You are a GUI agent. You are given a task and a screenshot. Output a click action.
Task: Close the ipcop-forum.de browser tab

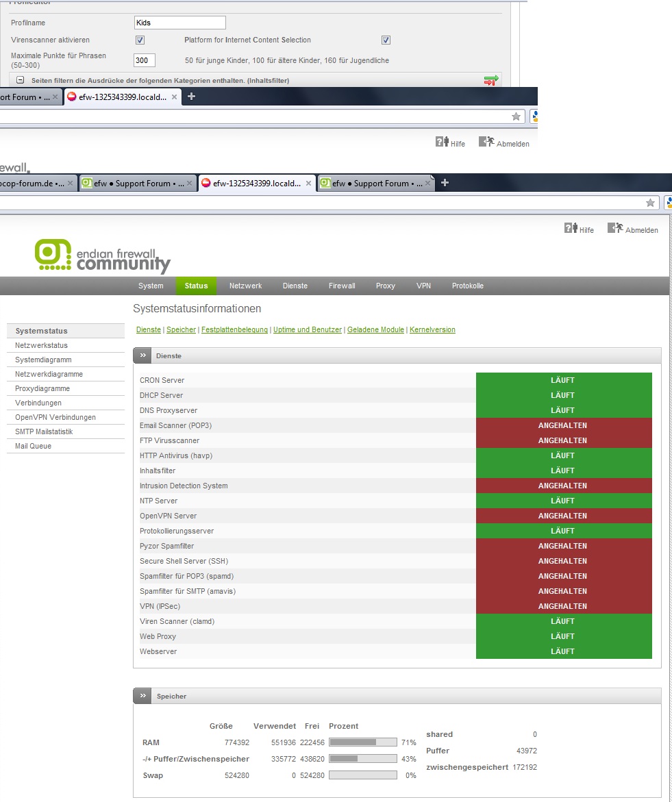[72, 184]
